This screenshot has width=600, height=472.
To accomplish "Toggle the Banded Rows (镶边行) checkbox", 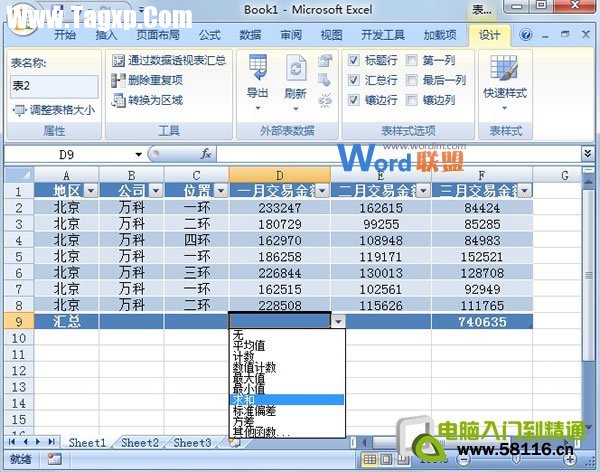I will [x=354, y=100].
